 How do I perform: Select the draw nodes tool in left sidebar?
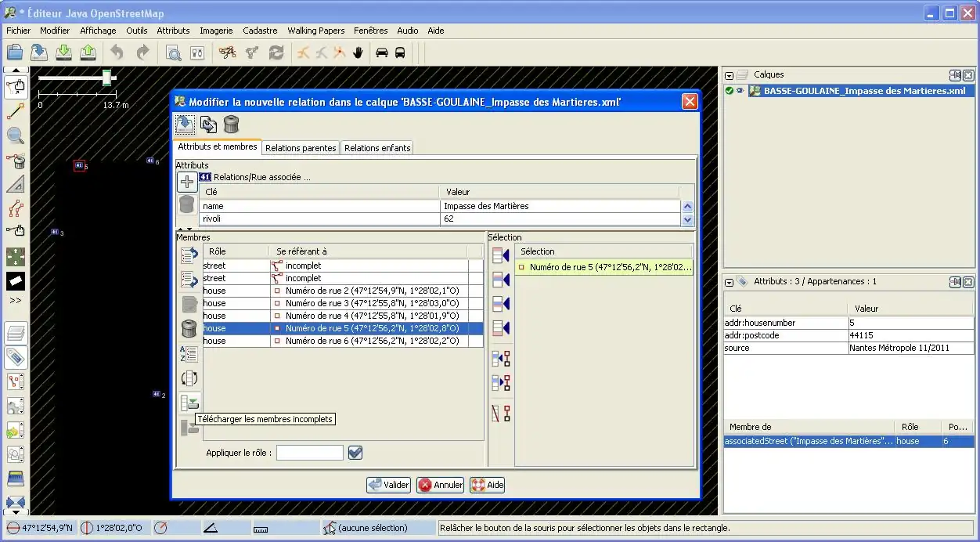pos(16,111)
